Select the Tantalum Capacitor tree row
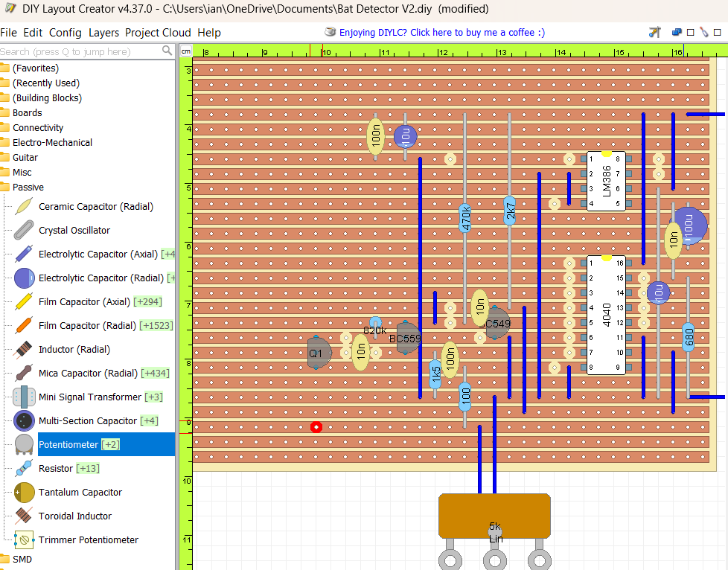The width and height of the screenshot is (728, 570). 80,493
